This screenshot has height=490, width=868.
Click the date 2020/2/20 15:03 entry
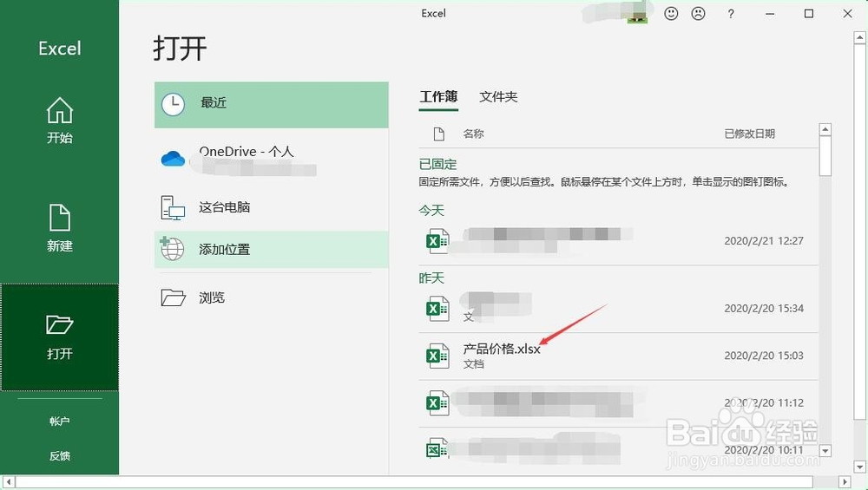763,356
